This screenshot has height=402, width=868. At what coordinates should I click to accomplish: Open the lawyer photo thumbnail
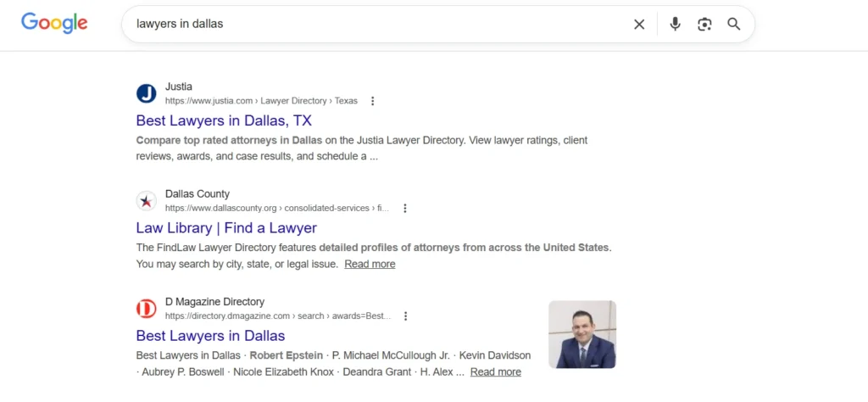(582, 334)
